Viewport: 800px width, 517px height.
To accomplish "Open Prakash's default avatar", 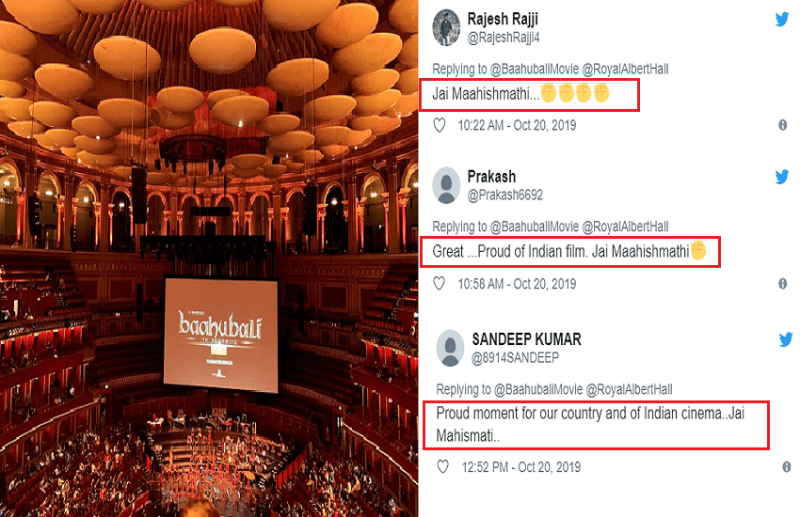I will (446, 185).
